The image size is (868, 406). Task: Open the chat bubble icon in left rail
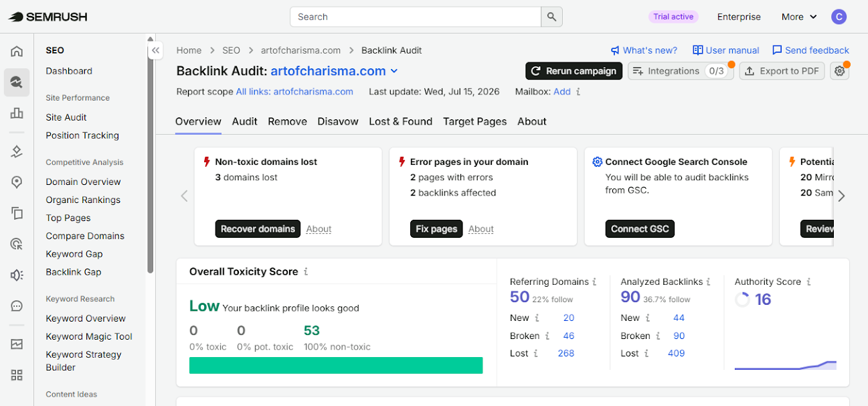pyautogui.click(x=17, y=306)
